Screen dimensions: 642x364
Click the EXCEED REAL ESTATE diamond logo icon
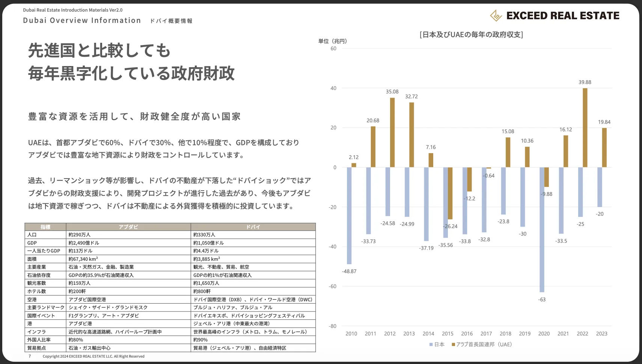coord(496,15)
